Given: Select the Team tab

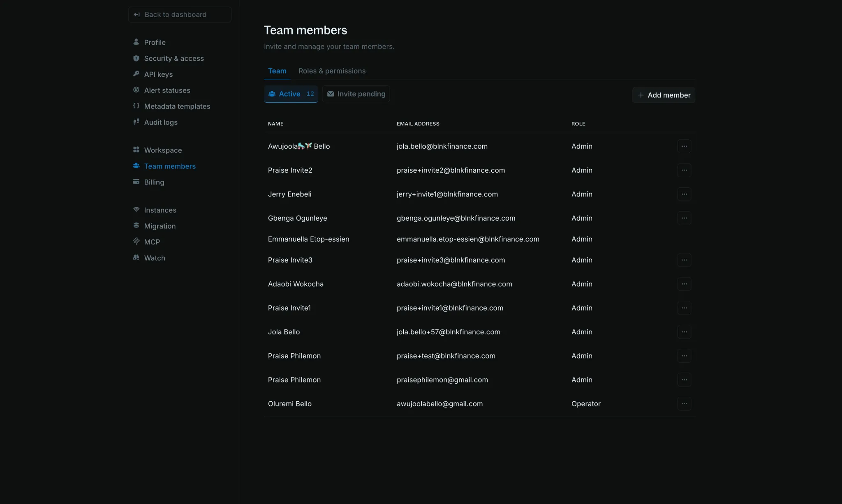Looking at the screenshot, I should pyautogui.click(x=277, y=71).
